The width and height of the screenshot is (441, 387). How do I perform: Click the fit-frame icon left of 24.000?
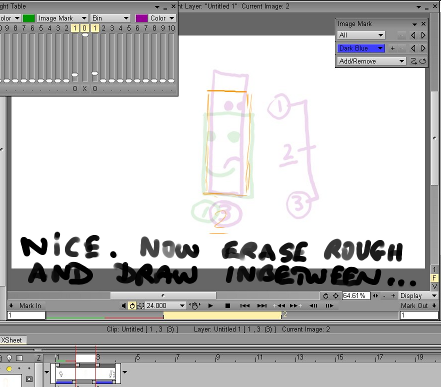tap(141, 305)
